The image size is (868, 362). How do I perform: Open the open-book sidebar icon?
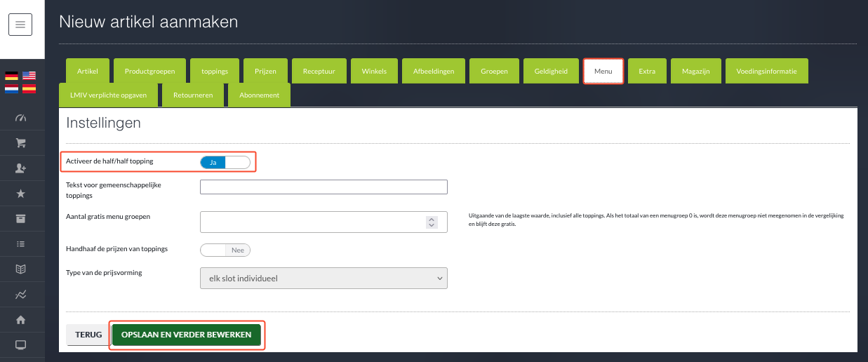tap(20, 269)
